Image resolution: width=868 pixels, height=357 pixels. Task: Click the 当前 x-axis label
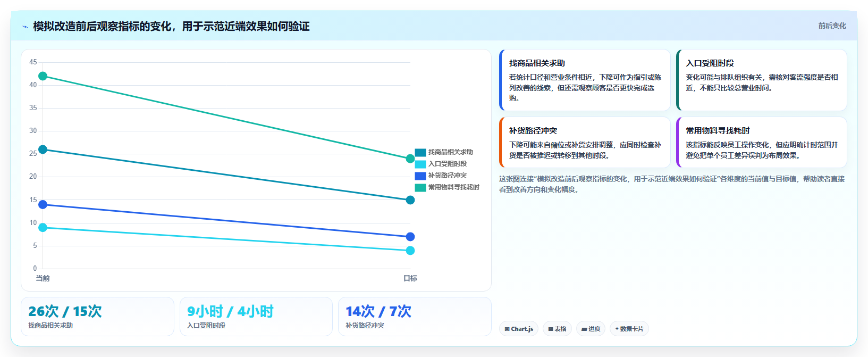tap(43, 278)
